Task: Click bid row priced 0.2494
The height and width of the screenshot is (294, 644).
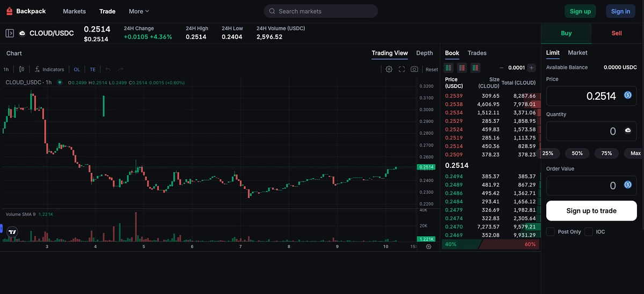Action: (x=490, y=177)
